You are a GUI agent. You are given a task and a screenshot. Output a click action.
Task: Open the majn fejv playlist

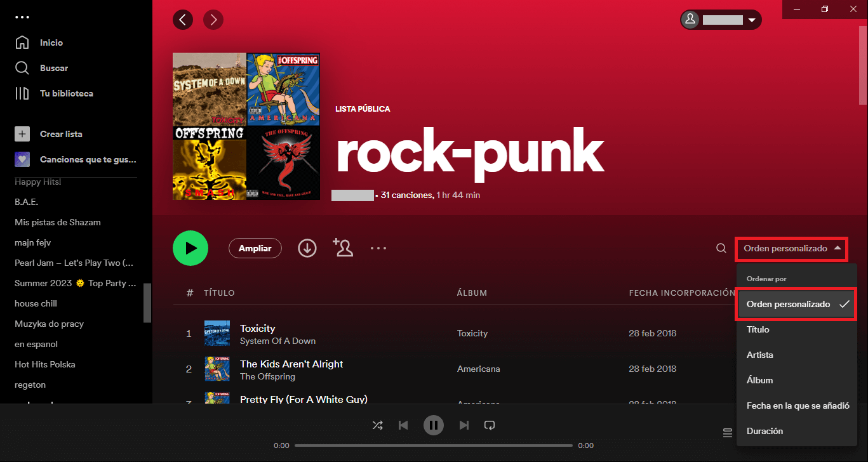coord(33,242)
